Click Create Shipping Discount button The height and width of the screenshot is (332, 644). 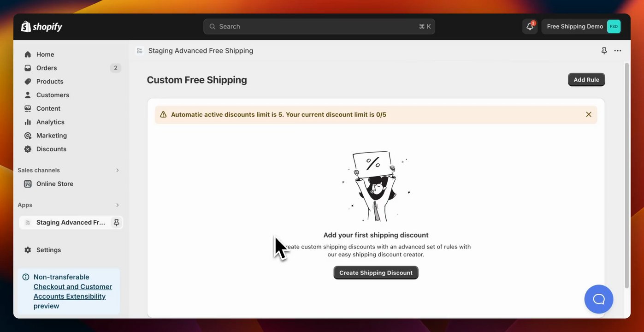376,273
